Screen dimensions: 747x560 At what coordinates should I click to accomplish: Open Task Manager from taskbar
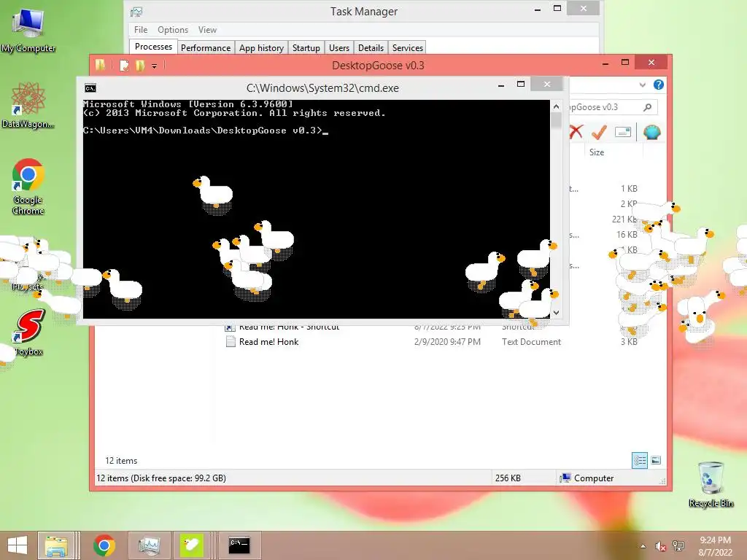(149, 545)
